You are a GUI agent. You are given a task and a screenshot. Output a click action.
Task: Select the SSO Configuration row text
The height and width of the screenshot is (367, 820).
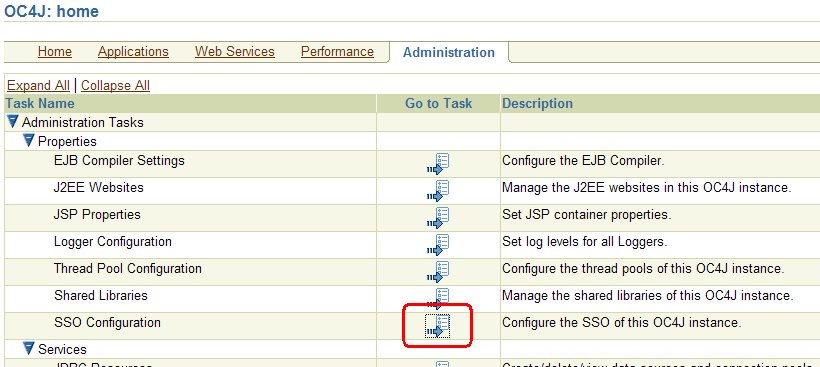[107, 323]
